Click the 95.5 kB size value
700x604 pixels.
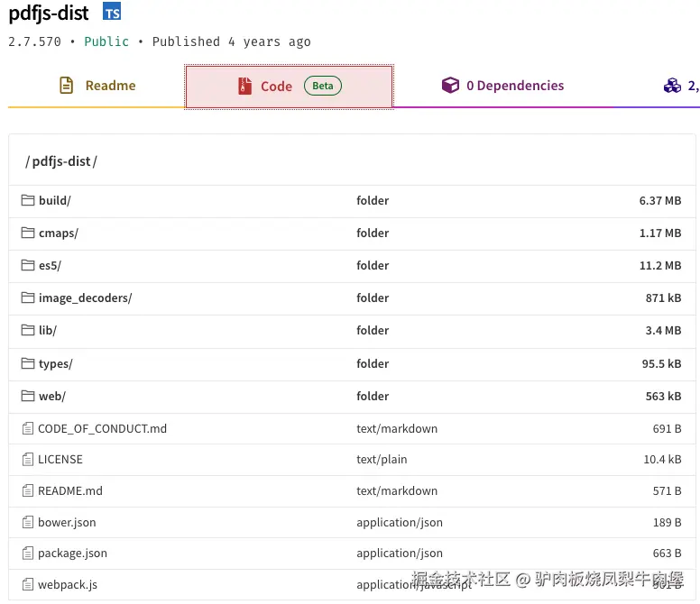click(661, 363)
